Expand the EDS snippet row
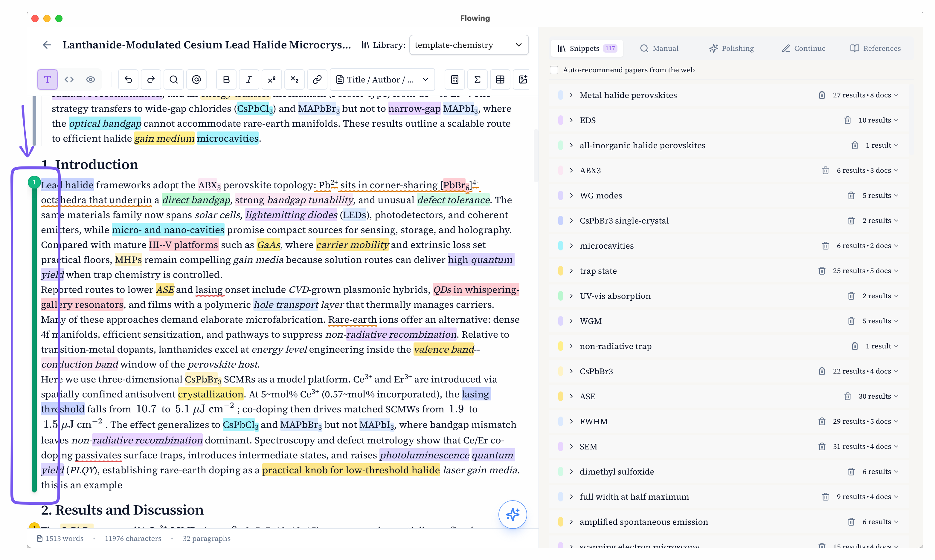Viewport: 935px width, 560px height. click(571, 120)
